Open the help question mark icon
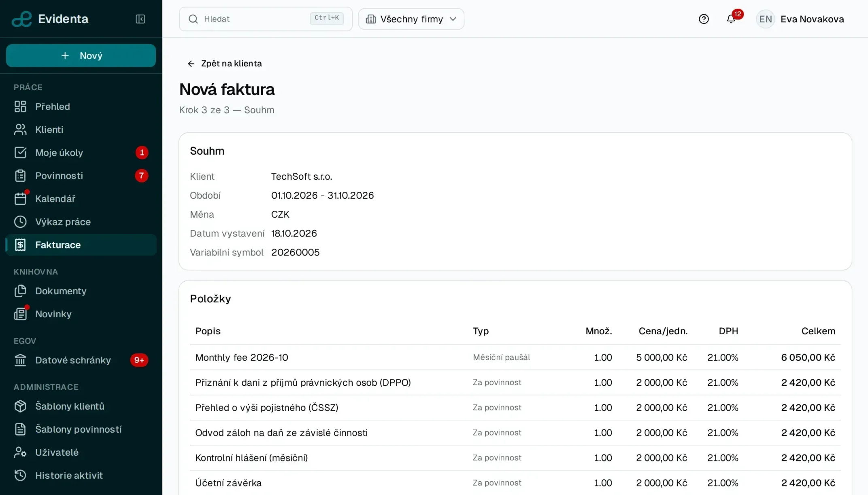868x495 pixels. [x=704, y=19]
